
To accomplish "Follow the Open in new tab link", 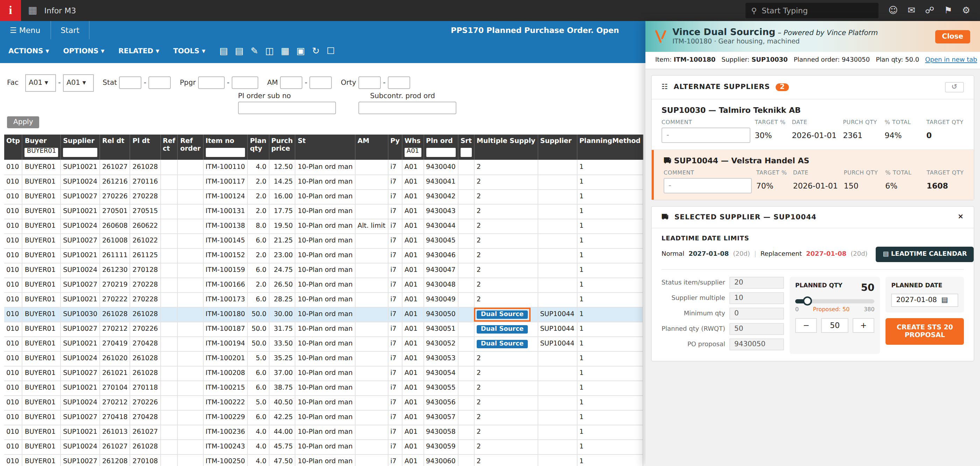I will tap(951, 60).
